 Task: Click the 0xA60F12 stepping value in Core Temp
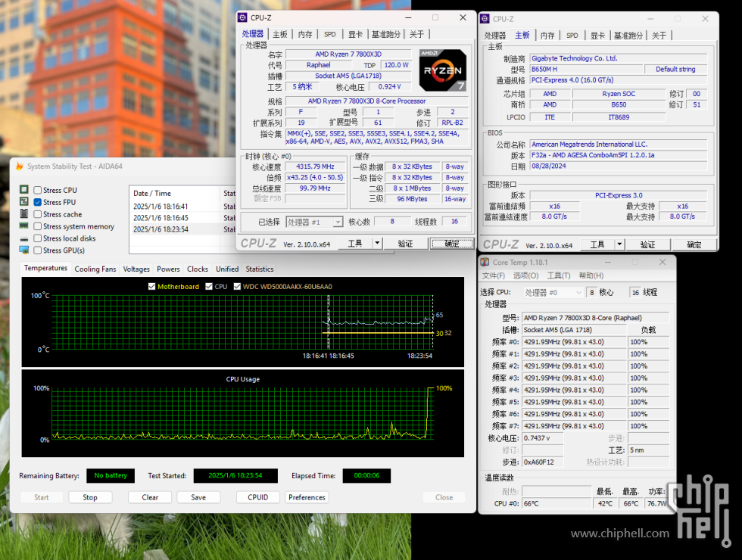pyautogui.click(x=542, y=462)
